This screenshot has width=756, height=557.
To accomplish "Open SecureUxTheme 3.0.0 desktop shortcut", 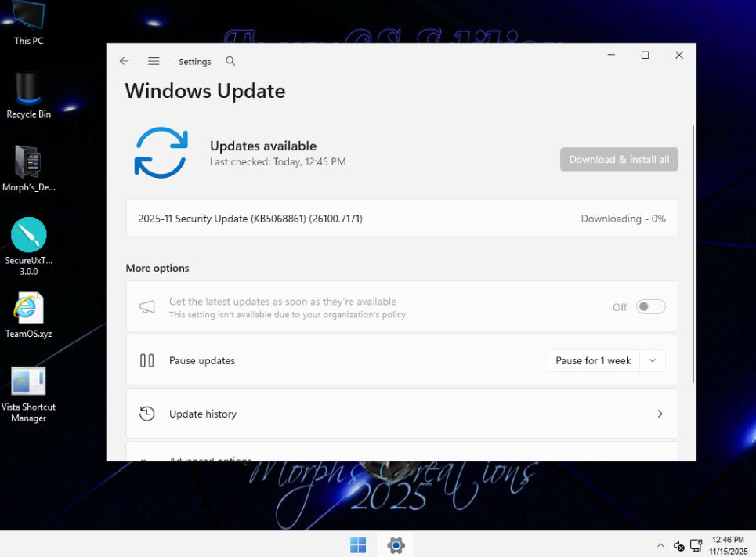I will click(29, 236).
